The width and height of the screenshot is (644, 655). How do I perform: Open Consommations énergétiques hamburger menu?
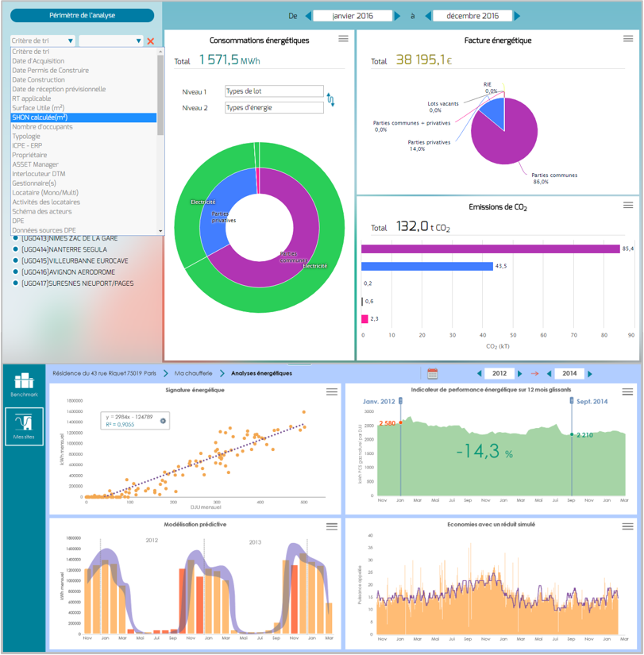click(x=343, y=39)
